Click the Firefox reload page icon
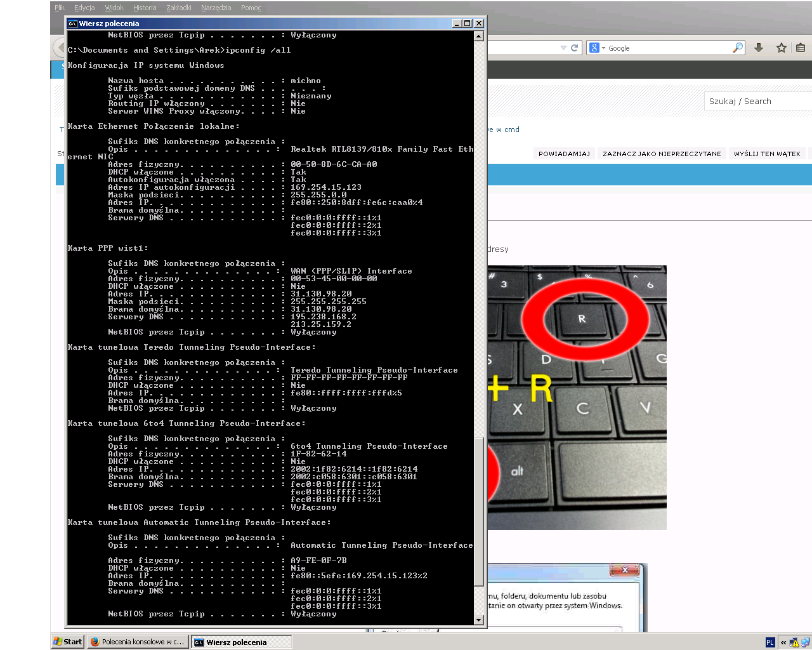The height and width of the screenshot is (650, 812). (575, 48)
